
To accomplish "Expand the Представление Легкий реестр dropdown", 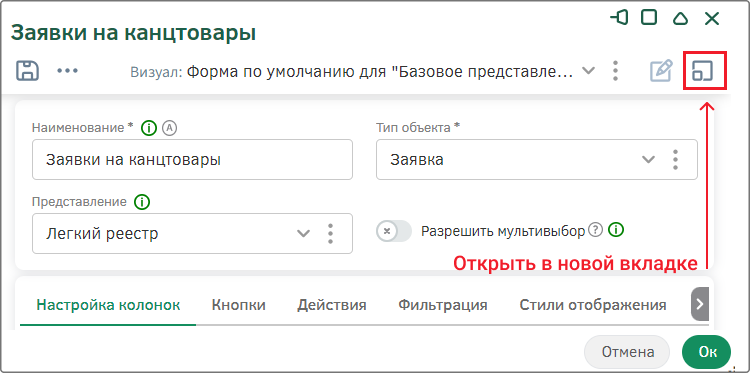I will [x=303, y=233].
